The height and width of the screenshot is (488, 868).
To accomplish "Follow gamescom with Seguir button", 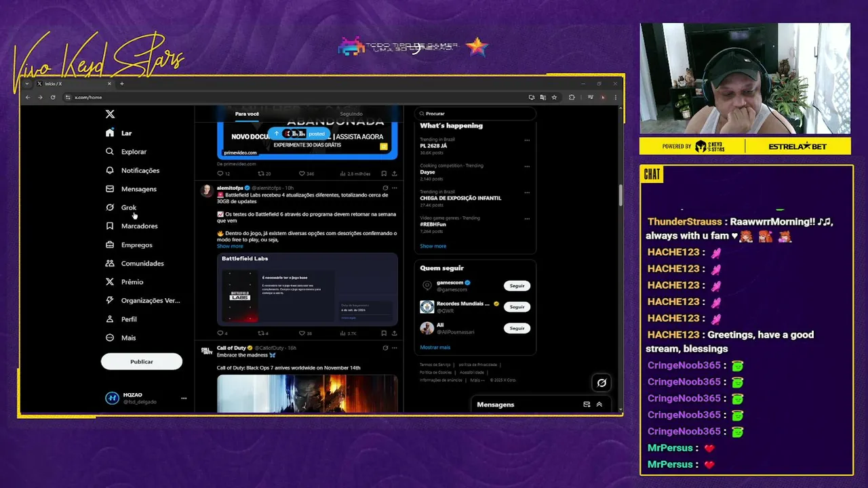I will [x=517, y=285].
